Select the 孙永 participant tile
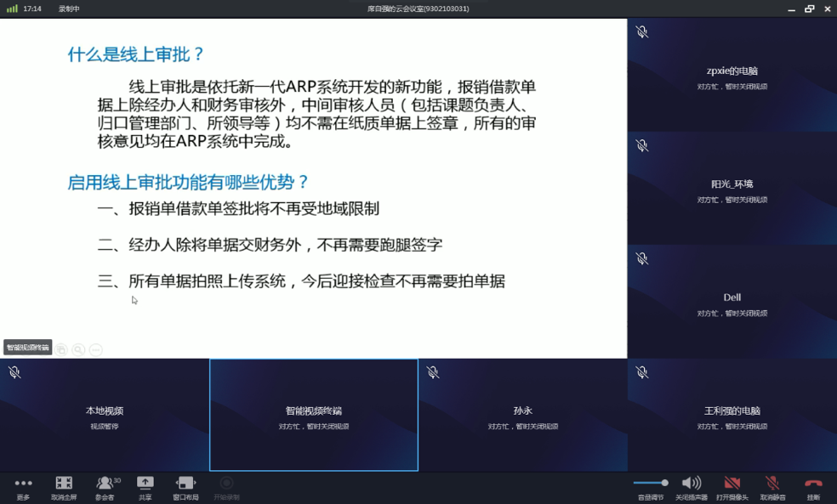 (522, 415)
